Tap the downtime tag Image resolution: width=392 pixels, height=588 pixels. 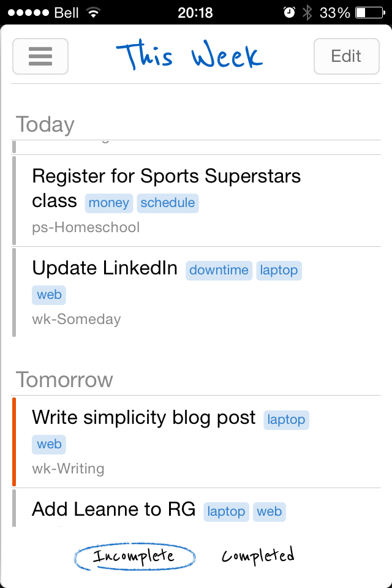coord(219,270)
